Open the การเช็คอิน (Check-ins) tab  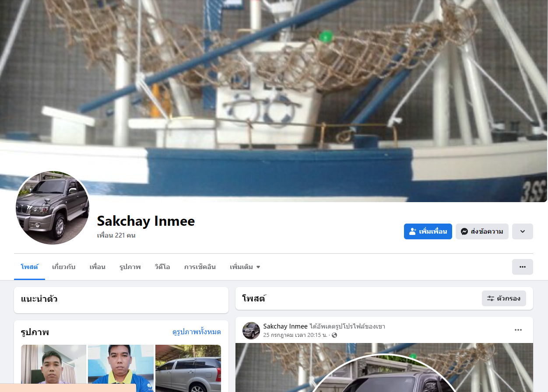pyautogui.click(x=200, y=267)
